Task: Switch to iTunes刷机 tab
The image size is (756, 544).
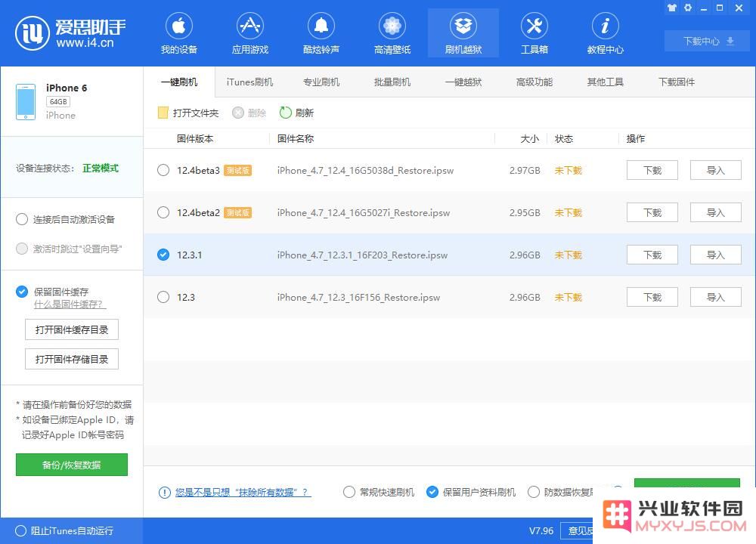Action: pos(249,82)
